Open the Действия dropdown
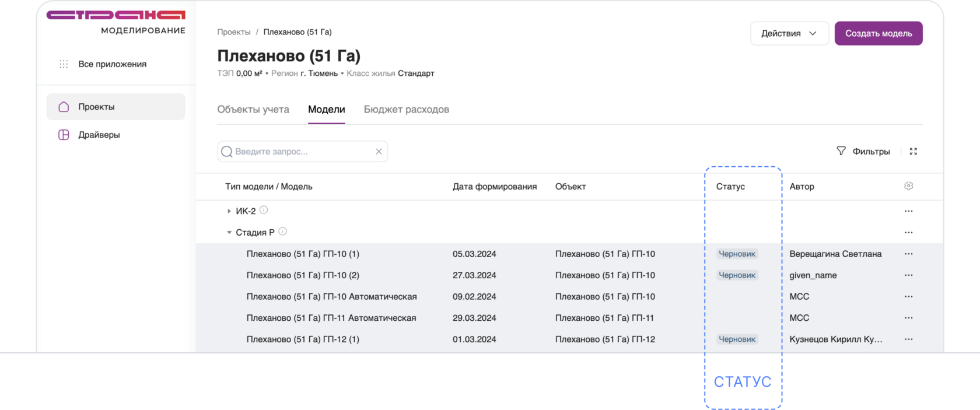The width and height of the screenshot is (980, 410). (x=789, y=33)
